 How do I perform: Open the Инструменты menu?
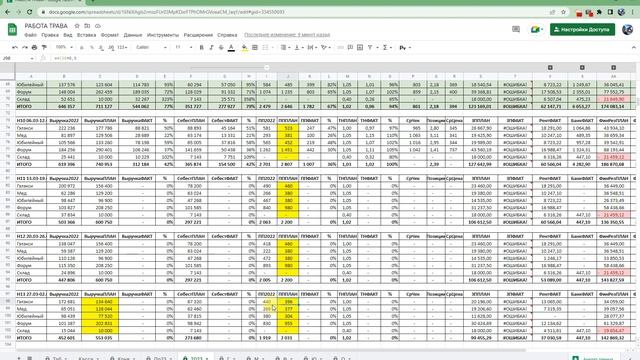(x=163, y=35)
